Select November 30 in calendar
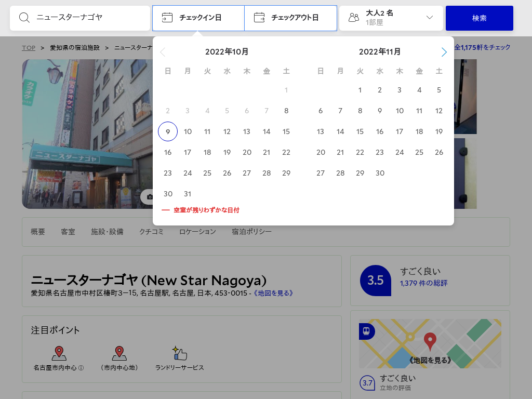 click(380, 174)
